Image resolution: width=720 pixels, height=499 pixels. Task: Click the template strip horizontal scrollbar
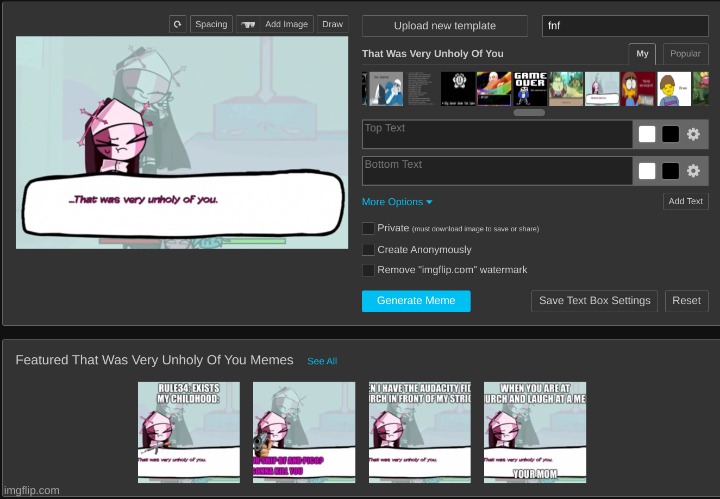[529, 112]
